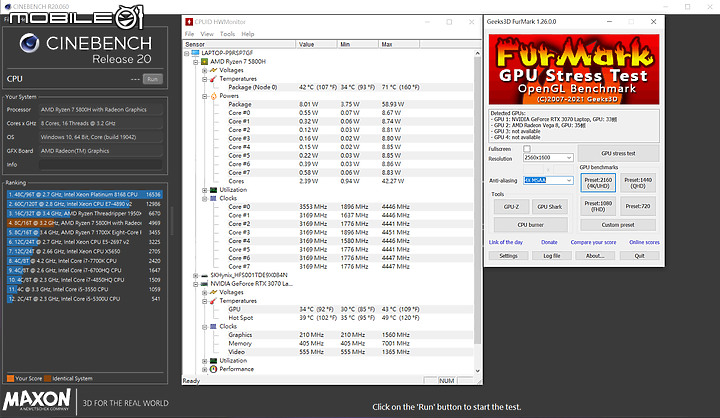Image resolution: width=720 pixels, height=418 pixels.
Task: Click the CPU Temperatures thermometer icon
Action: pyautogui.click(x=214, y=79)
